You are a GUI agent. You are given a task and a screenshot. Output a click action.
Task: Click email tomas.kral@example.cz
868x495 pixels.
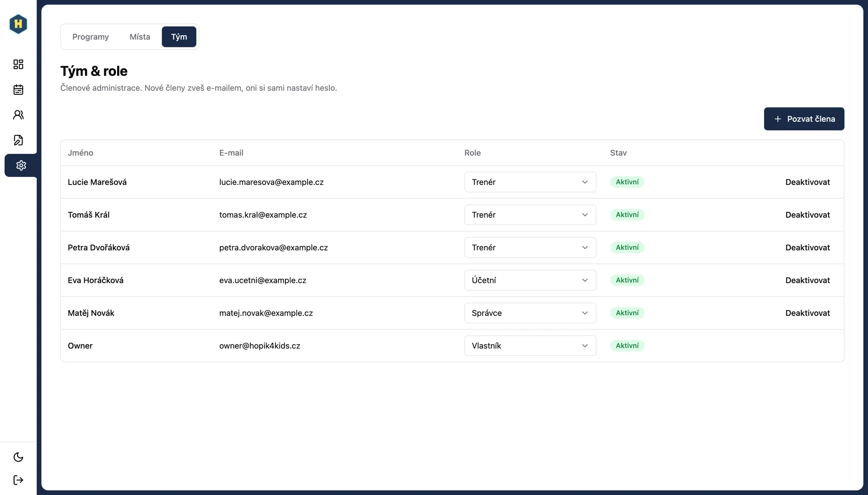pos(263,215)
